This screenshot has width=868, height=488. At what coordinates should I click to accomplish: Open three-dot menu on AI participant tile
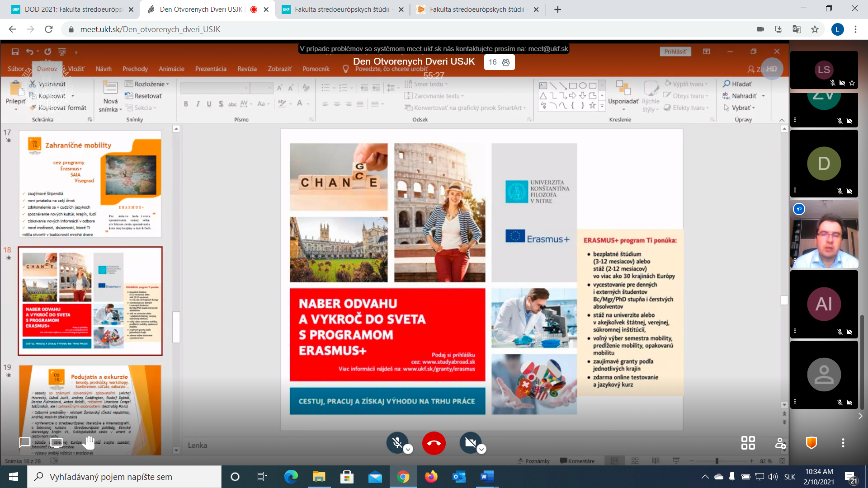pyautogui.click(x=795, y=331)
